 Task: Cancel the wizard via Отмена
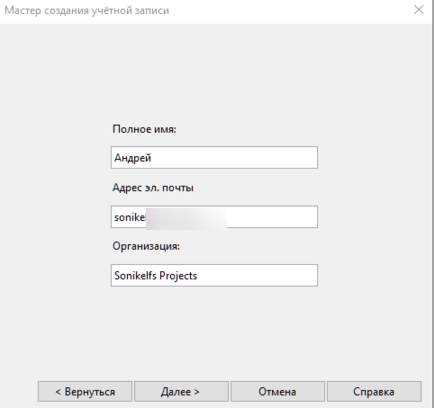pyautogui.click(x=277, y=391)
